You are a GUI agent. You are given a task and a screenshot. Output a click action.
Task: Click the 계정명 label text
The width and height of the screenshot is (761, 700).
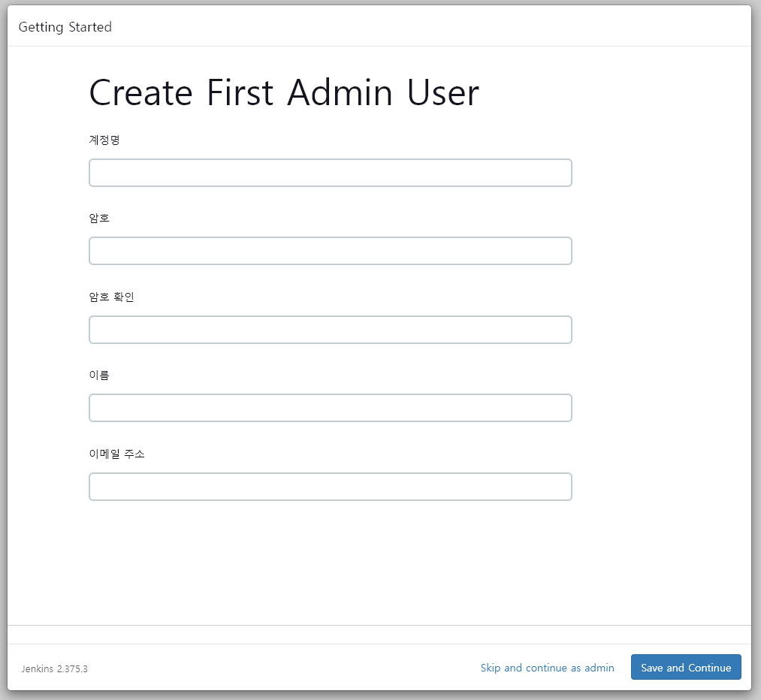(x=104, y=140)
